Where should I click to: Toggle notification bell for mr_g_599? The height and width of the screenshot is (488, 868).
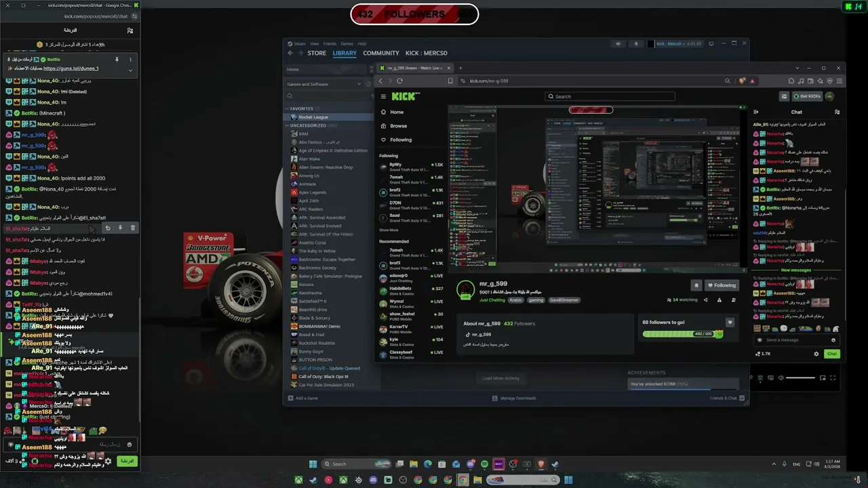696,285
